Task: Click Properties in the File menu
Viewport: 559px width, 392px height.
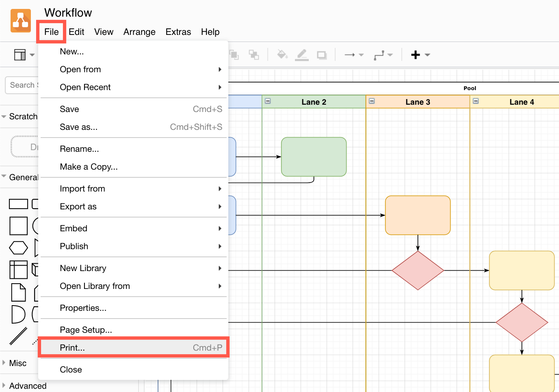Action: [83, 308]
